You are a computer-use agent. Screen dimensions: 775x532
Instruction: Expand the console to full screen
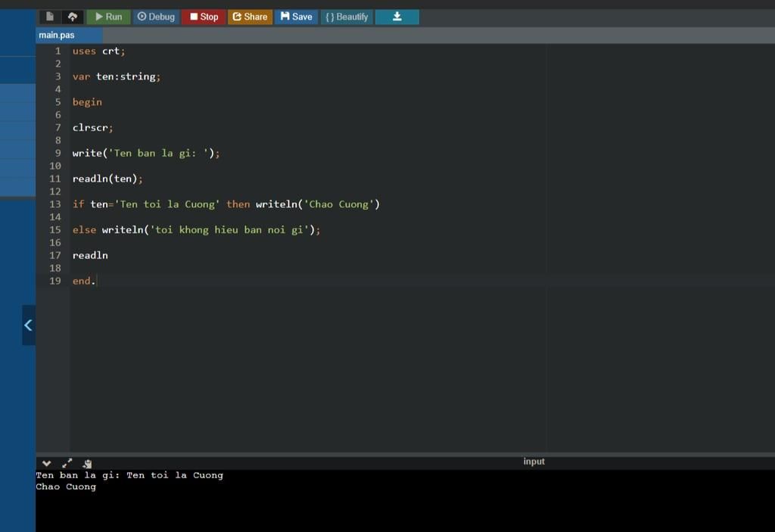pos(67,463)
